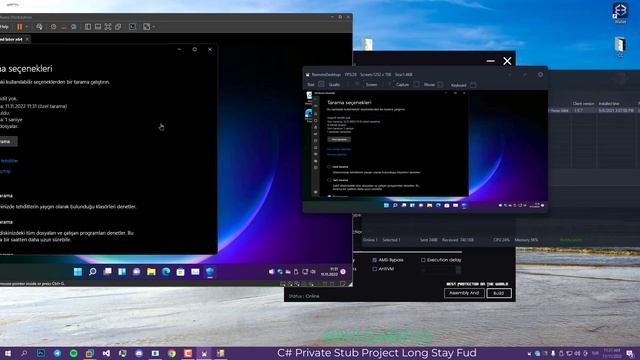
Task: Take a snapshot of the virtual machine
Action: click(53, 27)
